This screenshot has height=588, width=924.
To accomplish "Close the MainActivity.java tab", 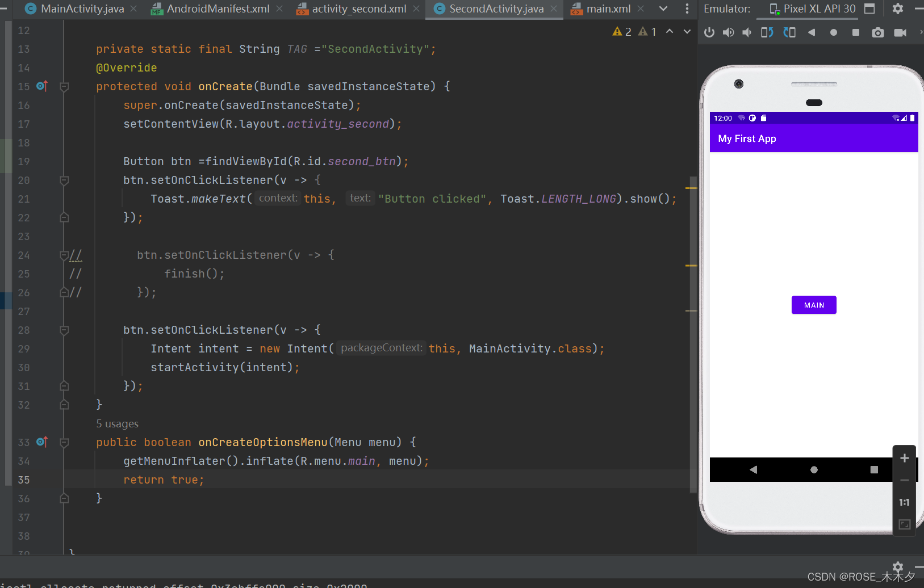I will tap(133, 9).
